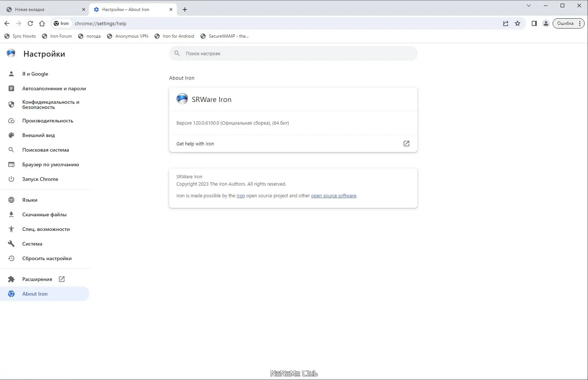Open a new tab with the plus button
Viewport: 588px width, 380px height.
coord(185,9)
